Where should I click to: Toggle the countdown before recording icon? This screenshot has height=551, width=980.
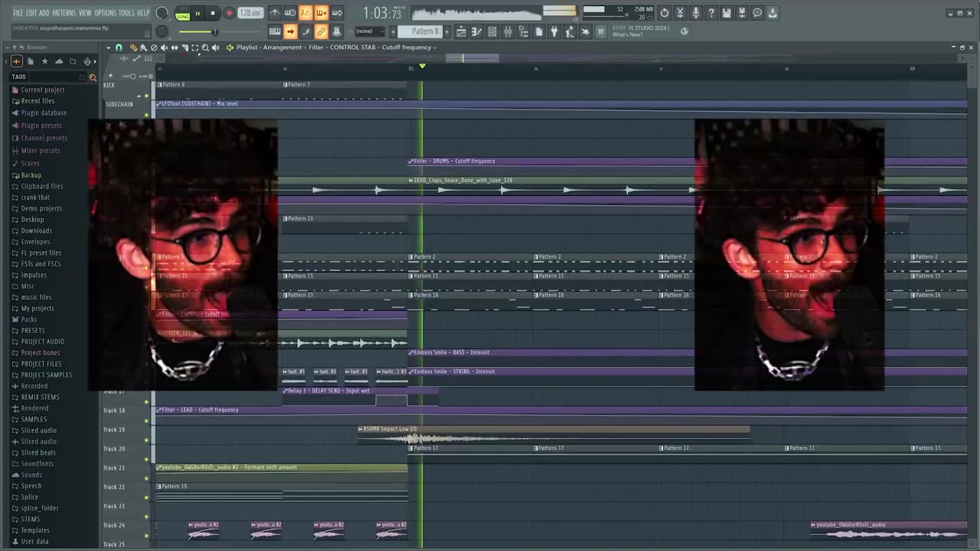tap(305, 13)
